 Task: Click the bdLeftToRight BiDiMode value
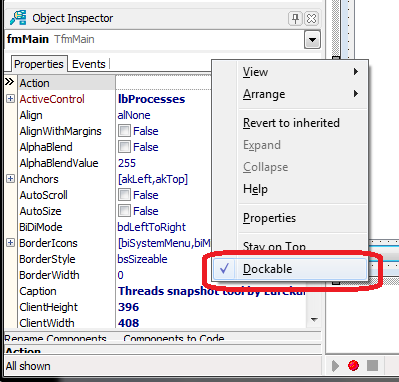[152, 227]
